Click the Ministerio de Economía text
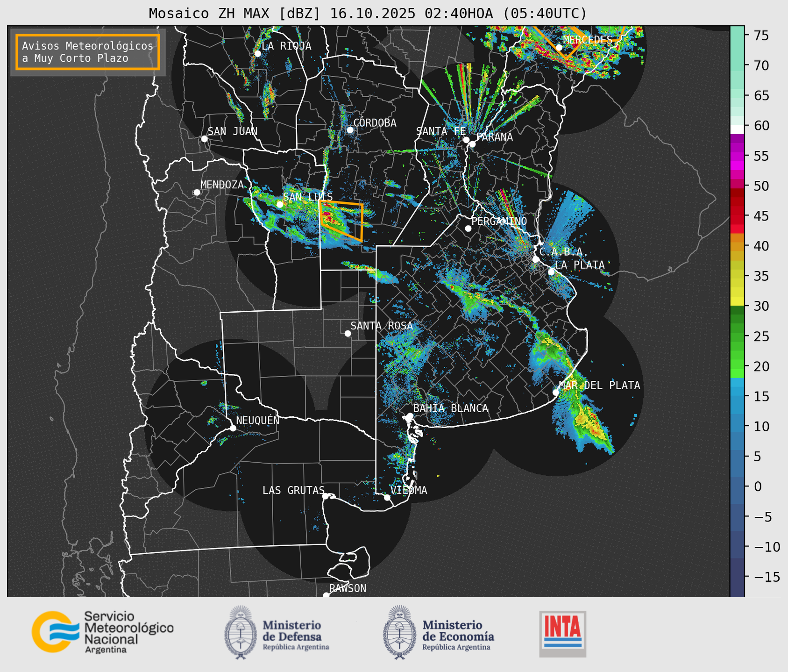 click(458, 631)
